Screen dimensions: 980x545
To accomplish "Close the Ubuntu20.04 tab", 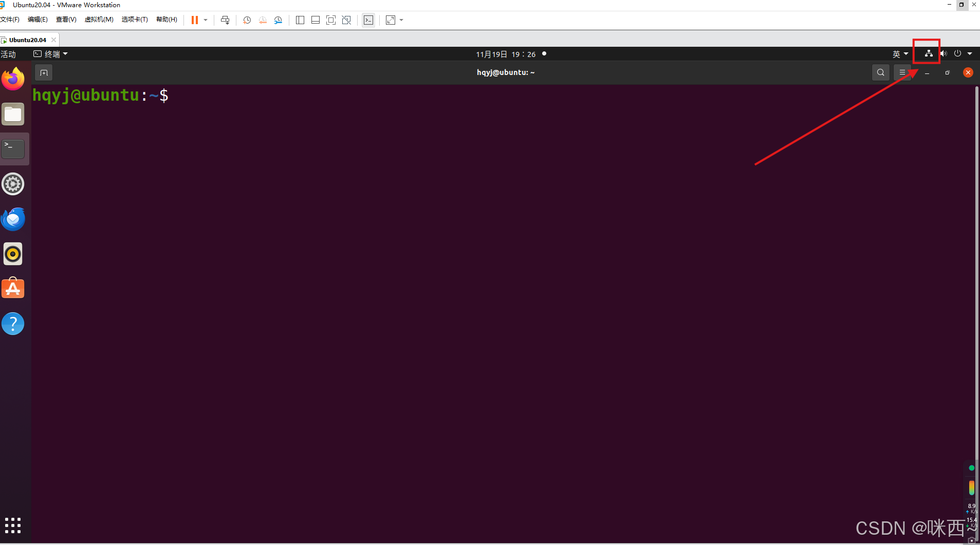I will click(x=53, y=40).
